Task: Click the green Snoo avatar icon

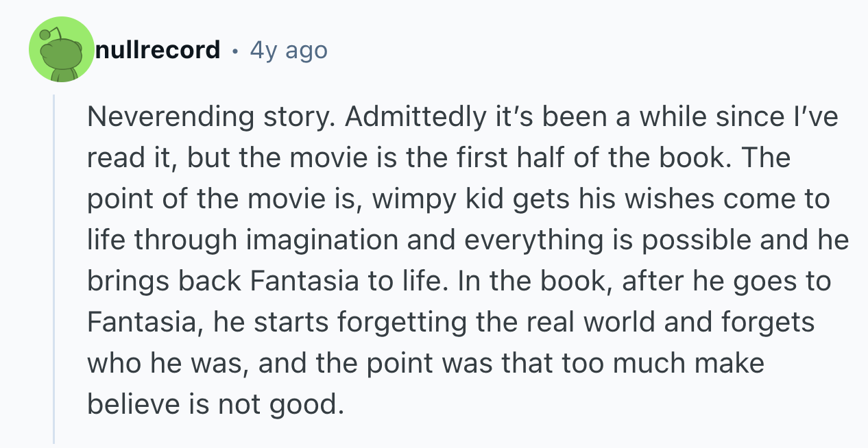Action: pos(62,50)
